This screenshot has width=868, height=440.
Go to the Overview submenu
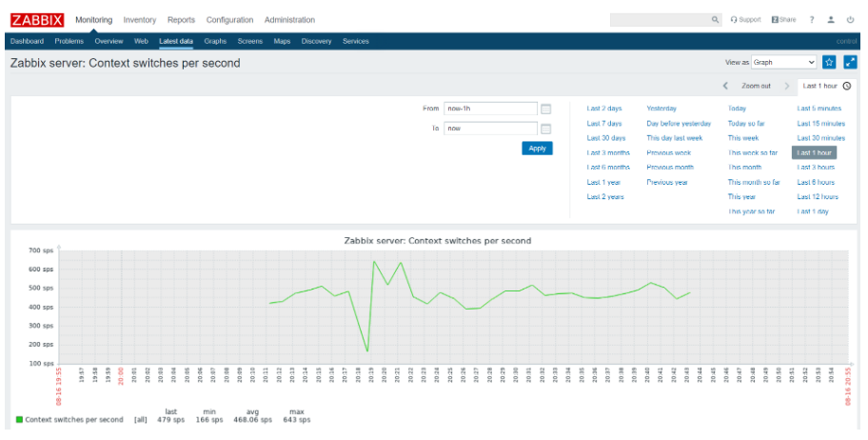click(x=108, y=42)
